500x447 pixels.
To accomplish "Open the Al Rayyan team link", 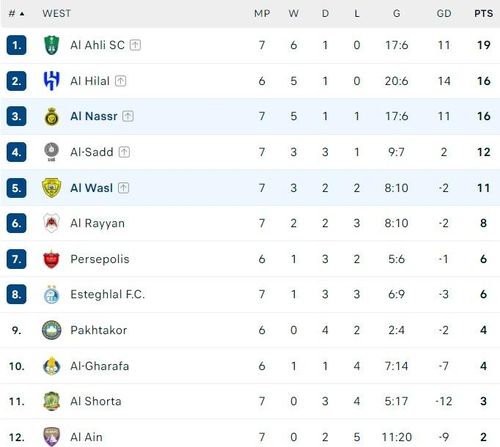I will (97, 223).
